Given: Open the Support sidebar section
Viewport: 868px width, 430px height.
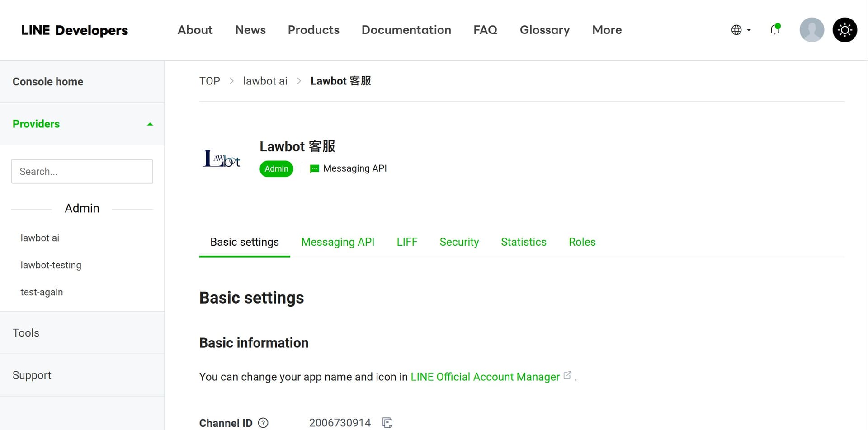Looking at the screenshot, I should pos(32,375).
